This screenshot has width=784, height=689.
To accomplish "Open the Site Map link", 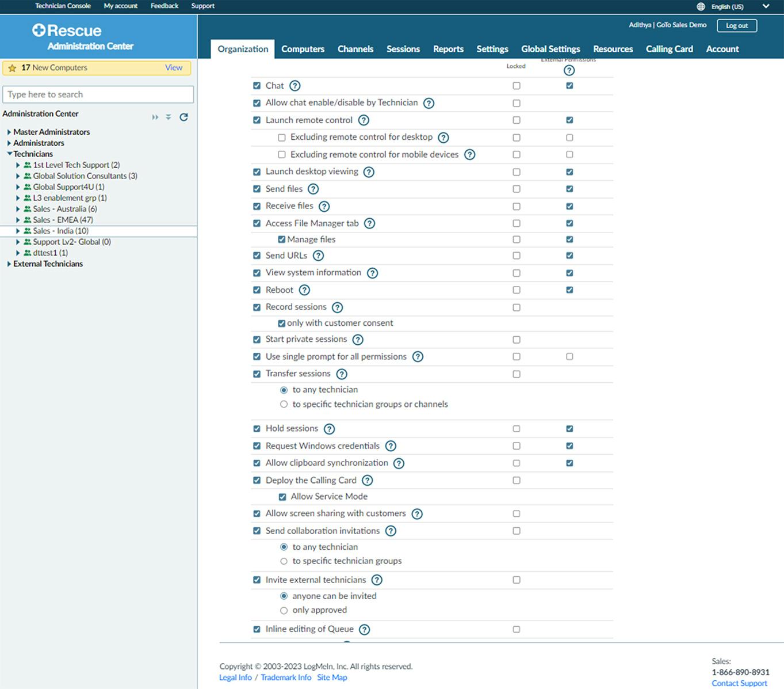I will point(332,678).
